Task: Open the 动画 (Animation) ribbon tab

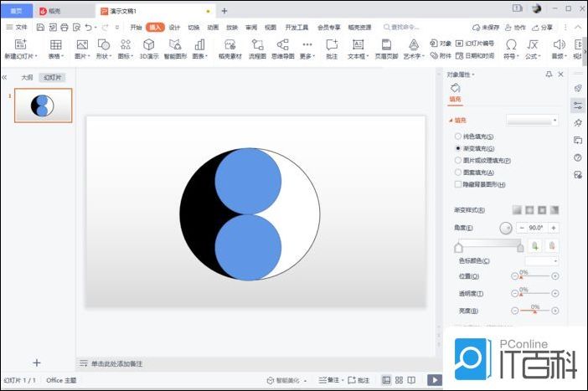Action: pyautogui.click(x=213, y=27)
